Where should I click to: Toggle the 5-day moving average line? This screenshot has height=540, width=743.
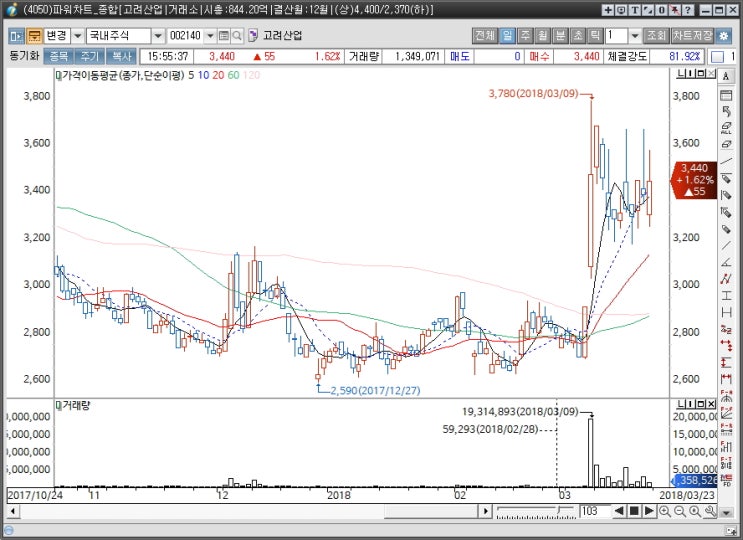(x=191, y=75)
